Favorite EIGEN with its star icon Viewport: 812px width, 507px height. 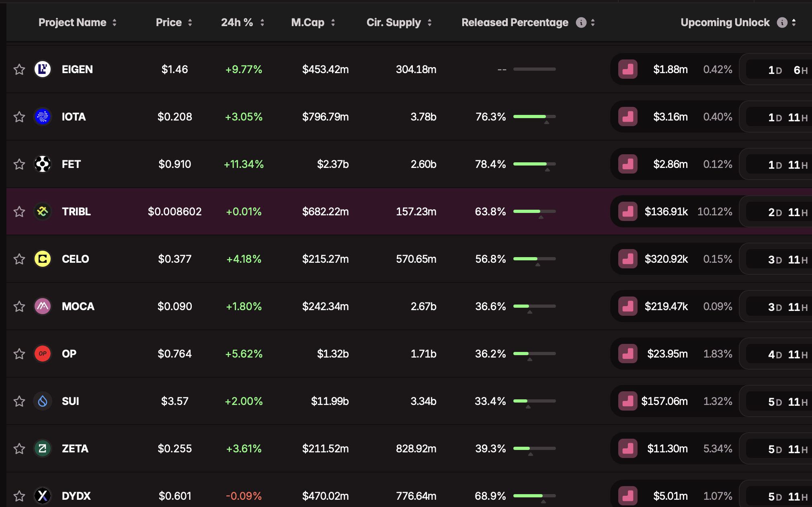tap(19, 70)
